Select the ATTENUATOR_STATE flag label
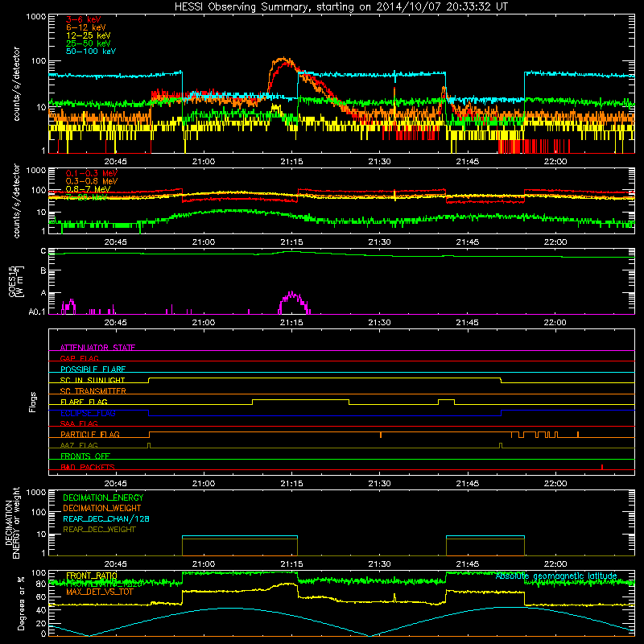Viewport: 644px width, 644px height. tap(97, 348)
